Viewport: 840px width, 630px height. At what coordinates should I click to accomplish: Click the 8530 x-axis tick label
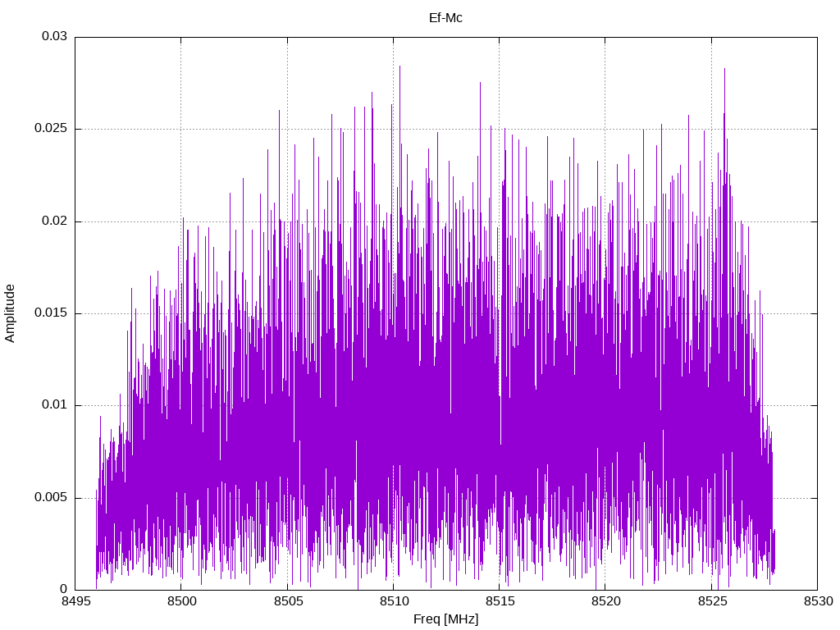tap(818, 601)
